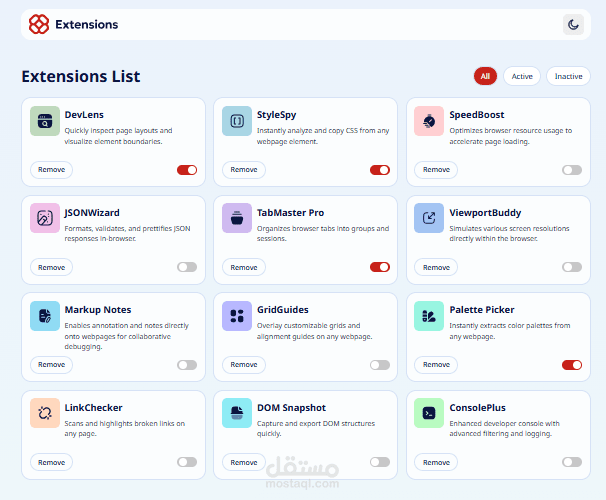Click the 'TabMaster Pro' title text

pos(290,213)
